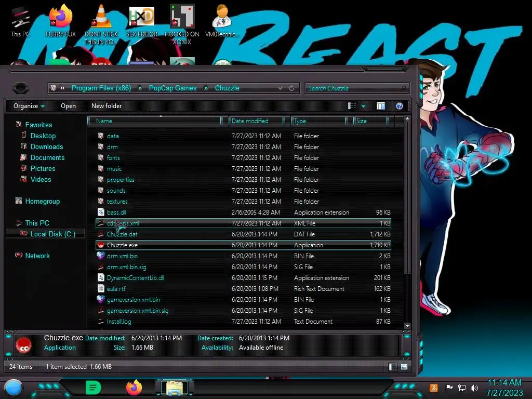Go to Program Files (x86) breadcrumb

[101, 88]
